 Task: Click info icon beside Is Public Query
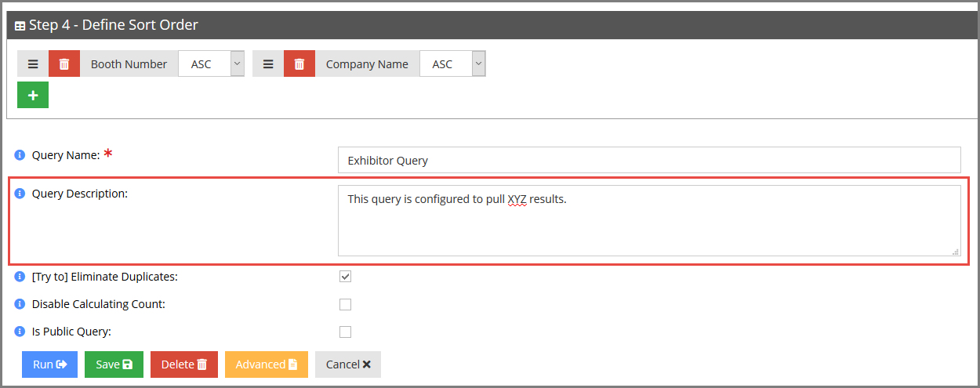pyautogui.click(x=20, y=332)
